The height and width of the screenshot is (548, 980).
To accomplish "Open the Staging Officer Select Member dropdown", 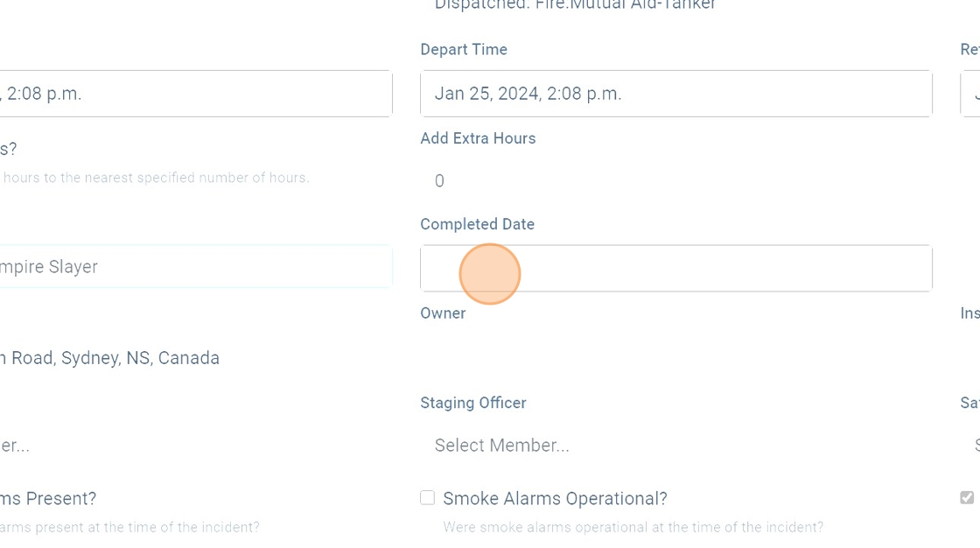I will tap(675, 446).
